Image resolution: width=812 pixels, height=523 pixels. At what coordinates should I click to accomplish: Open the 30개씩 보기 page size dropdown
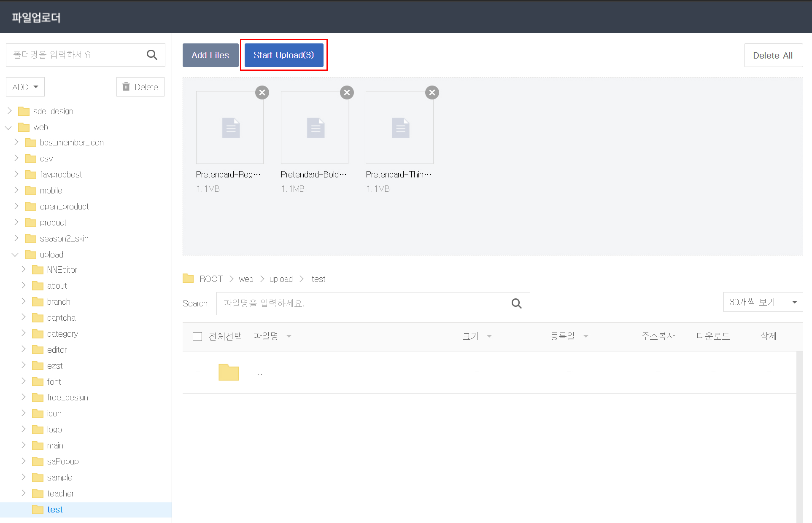click(x=763, y=302)
